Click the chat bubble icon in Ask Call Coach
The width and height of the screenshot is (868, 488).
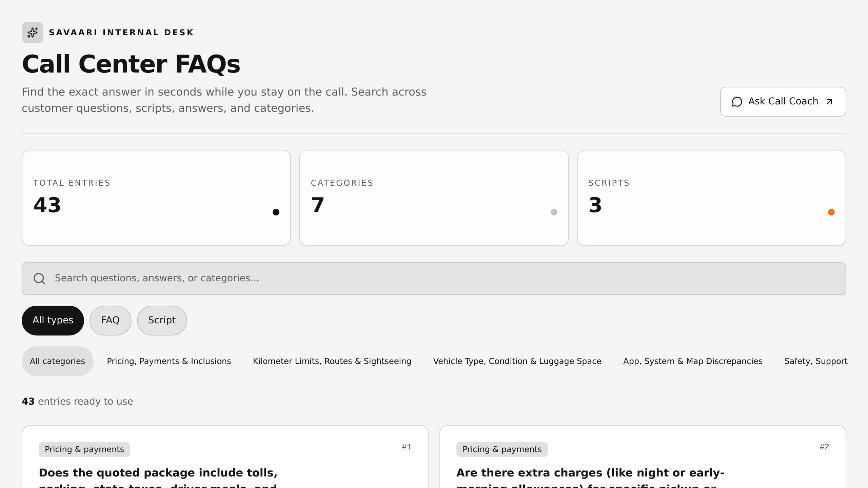point(737,102)
